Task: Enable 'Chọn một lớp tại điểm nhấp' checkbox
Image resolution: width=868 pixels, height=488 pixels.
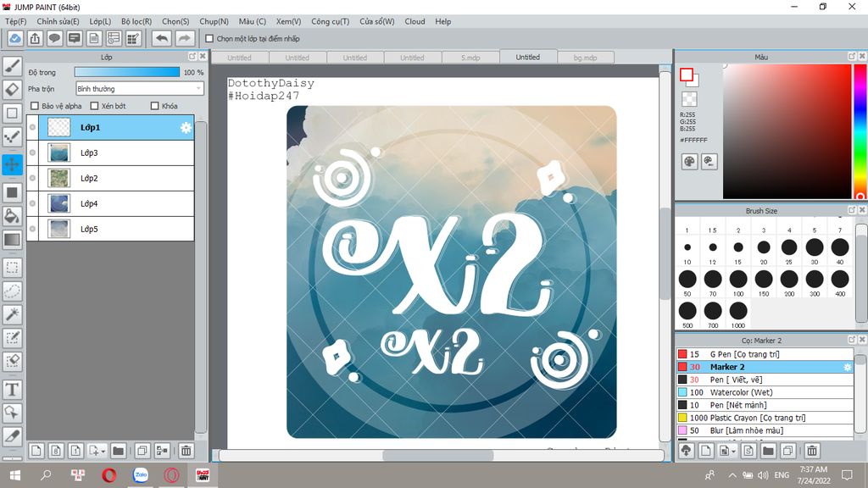Action: (209, 39)
